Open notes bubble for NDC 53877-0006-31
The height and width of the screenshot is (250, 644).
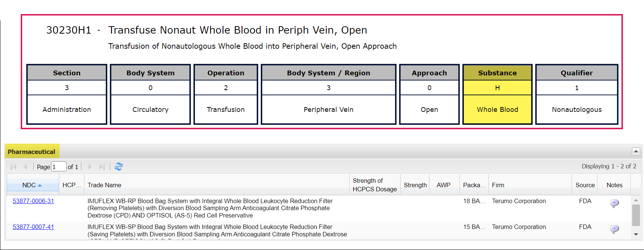[x=614, y=203]
